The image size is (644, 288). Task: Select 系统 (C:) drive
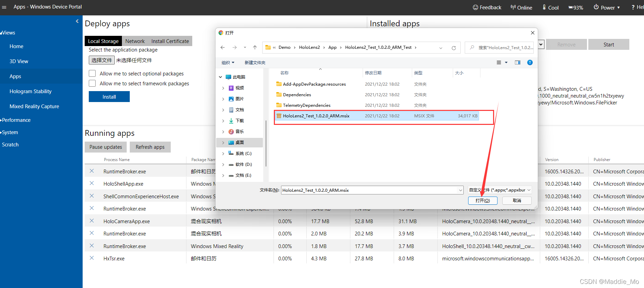(x=240, y=154)
